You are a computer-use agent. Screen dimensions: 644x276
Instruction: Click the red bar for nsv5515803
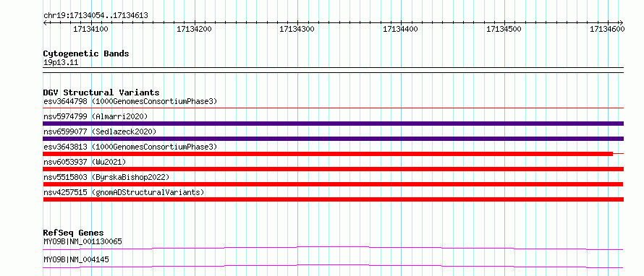(333, 184)
